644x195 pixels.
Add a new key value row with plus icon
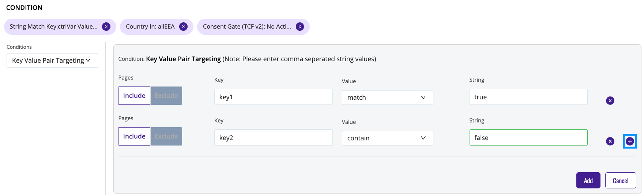630,141
